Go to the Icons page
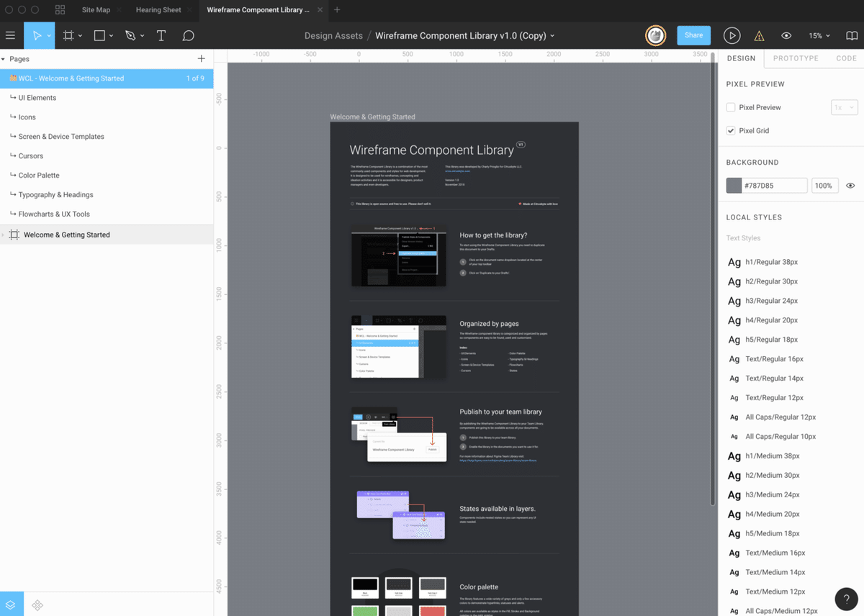The height and width of the screenshot is (616, 864). point(107,117)
